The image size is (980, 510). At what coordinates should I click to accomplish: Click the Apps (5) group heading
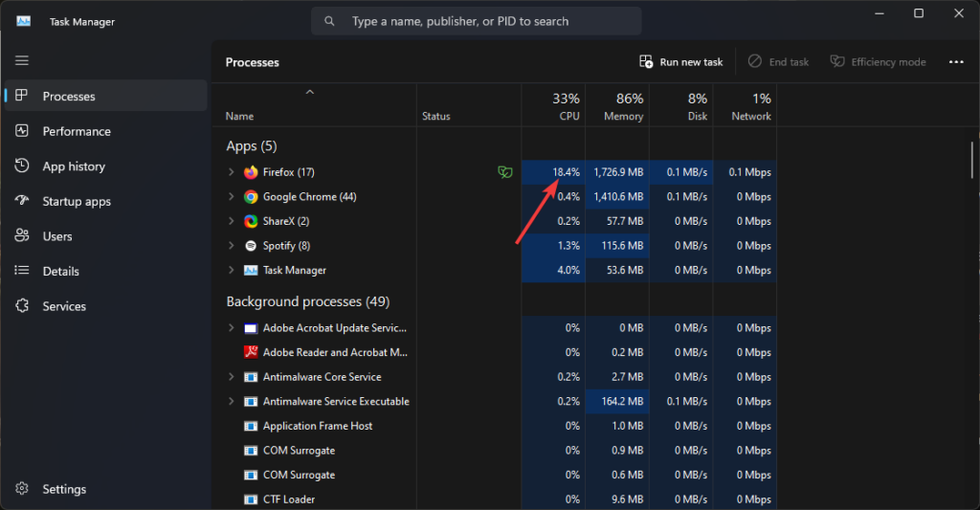252,146
